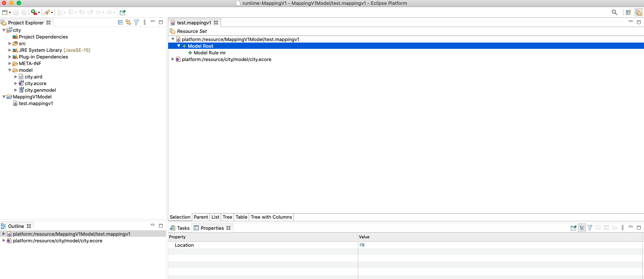Viewport: 644px width, 279px height.
Task: Toggle Show Categories in Properties view
Action: click(x=582, y=228)
